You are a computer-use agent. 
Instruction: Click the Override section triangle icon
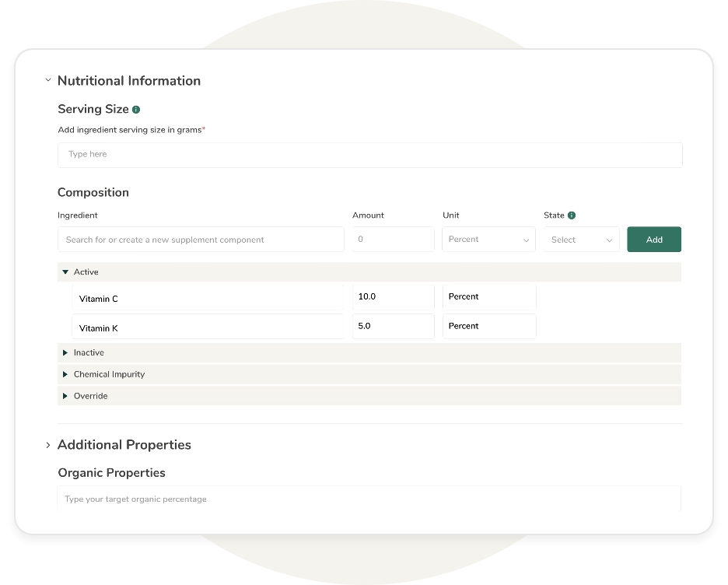coord(65,396)
